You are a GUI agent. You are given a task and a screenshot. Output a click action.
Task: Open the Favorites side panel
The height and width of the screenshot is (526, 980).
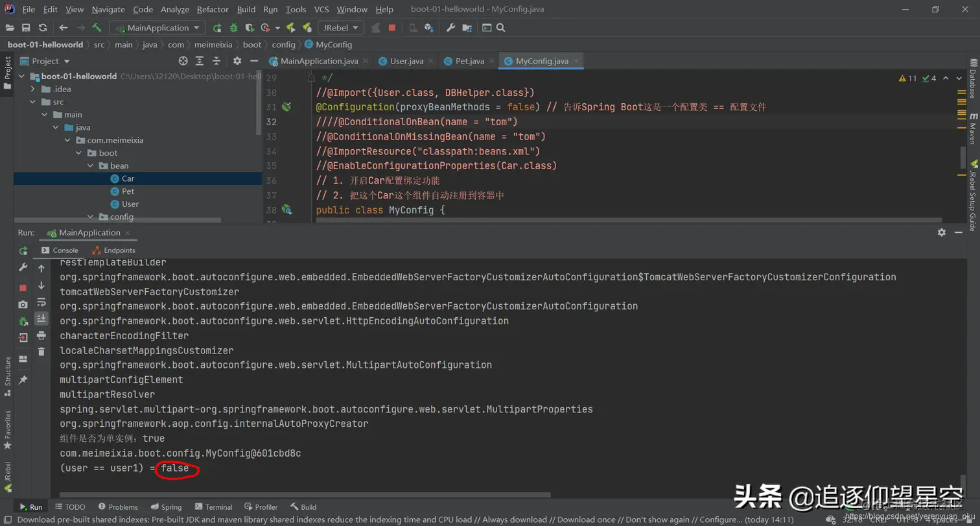[x=8, y=430]
